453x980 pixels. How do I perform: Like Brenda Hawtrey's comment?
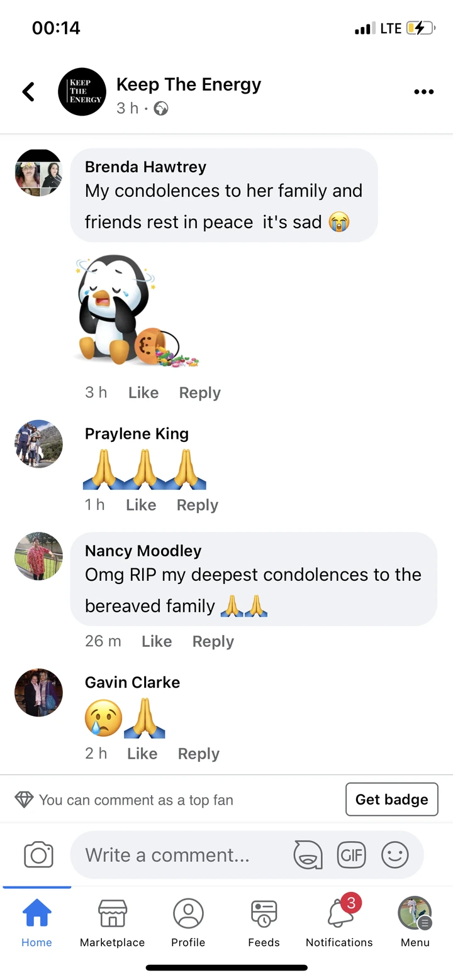143,392
